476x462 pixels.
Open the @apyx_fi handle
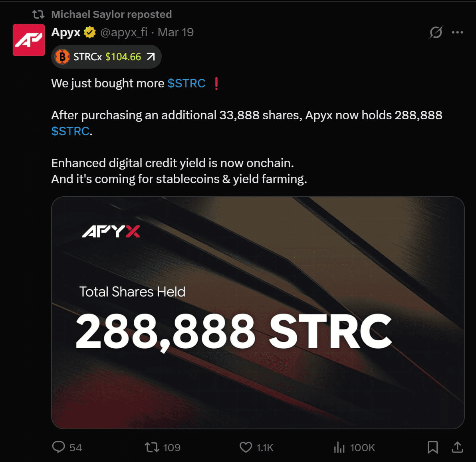click(124, 32)
